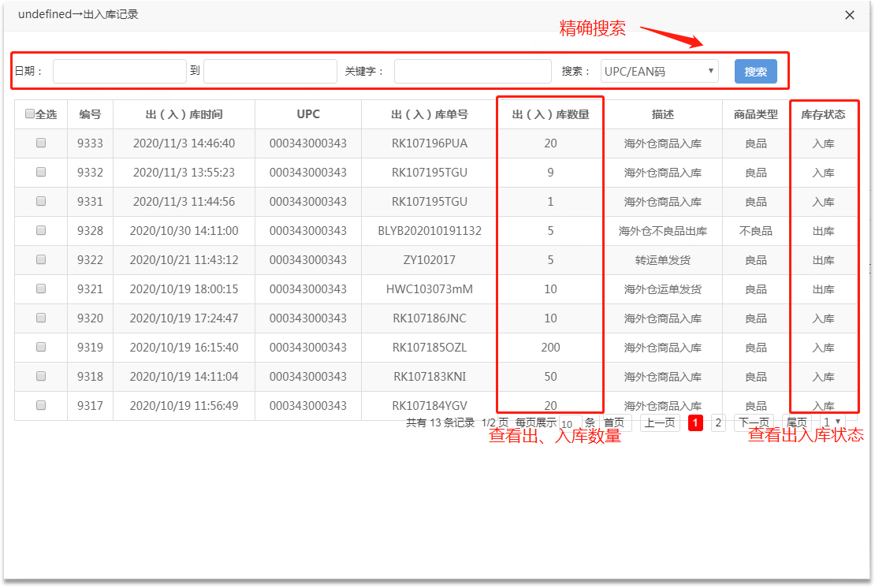Viewport: 875px width, 588px height.
Task: Close the 出入库记录 dialog with X
Action: (850, 15)
